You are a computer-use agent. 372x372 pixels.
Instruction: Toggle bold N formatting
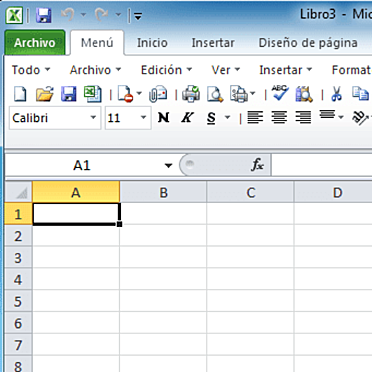pyautogui.click(x=163, y=118)
